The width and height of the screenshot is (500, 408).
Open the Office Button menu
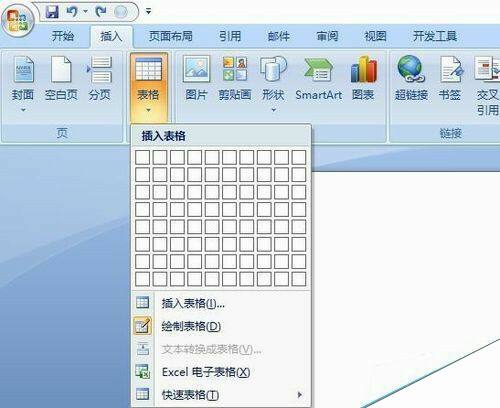click(17, 20)
